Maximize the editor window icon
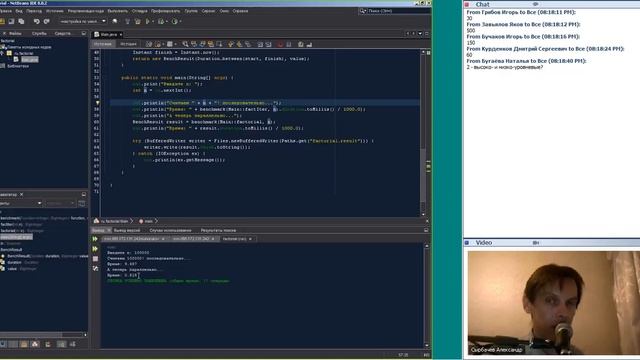 click(x=427, y=34)
